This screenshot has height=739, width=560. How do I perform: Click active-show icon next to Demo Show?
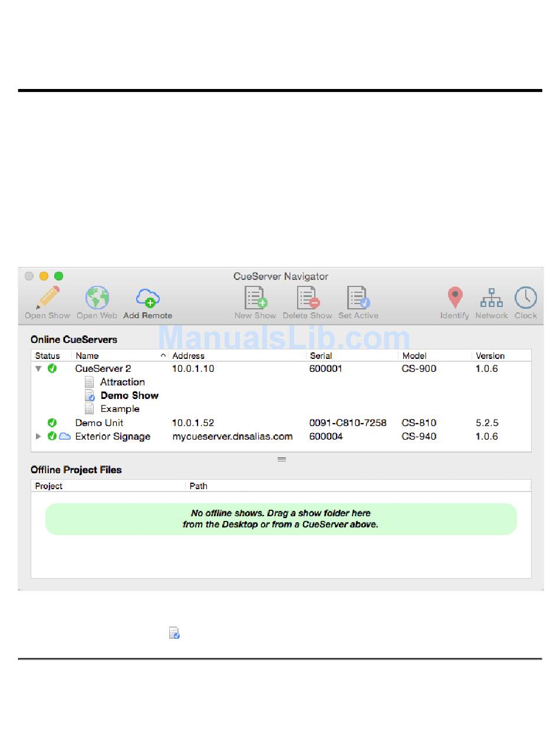(90, 395)
